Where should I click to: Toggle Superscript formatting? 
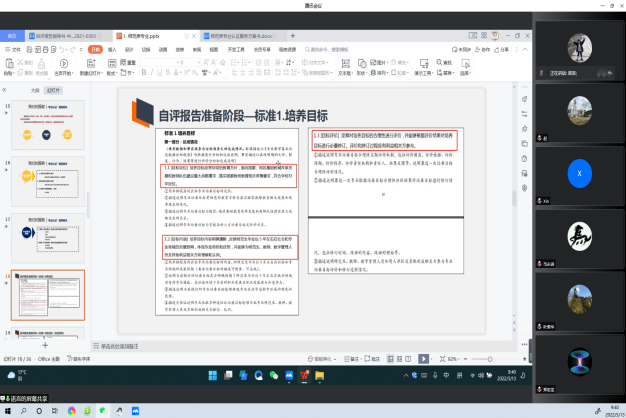pyautogui.click(x=186, y=72)
